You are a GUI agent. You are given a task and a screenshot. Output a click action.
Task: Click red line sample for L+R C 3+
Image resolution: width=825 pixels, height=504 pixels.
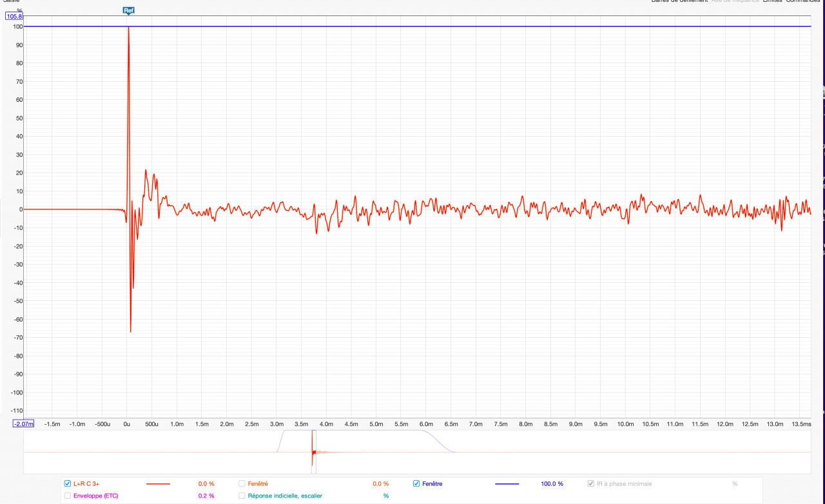158,483
